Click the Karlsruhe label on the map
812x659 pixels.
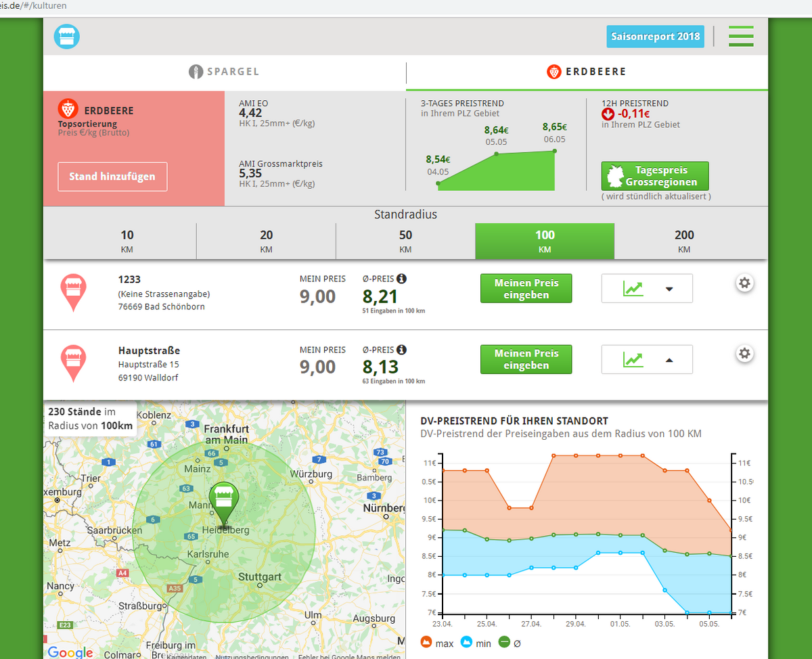207,554
